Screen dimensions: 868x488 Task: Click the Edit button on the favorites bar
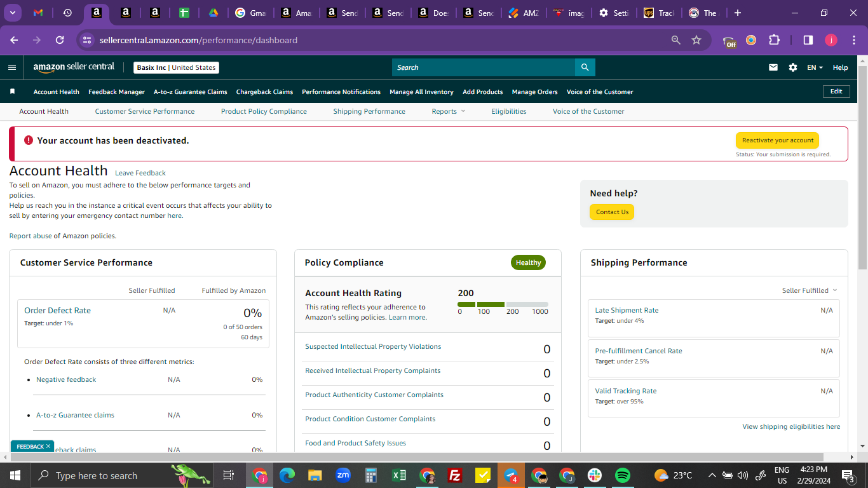coord(836,91)
